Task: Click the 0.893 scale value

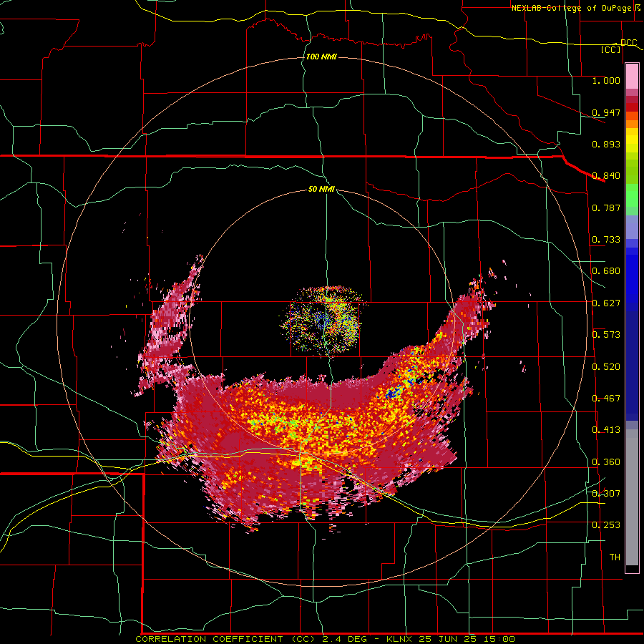Action: coord(606,144)
